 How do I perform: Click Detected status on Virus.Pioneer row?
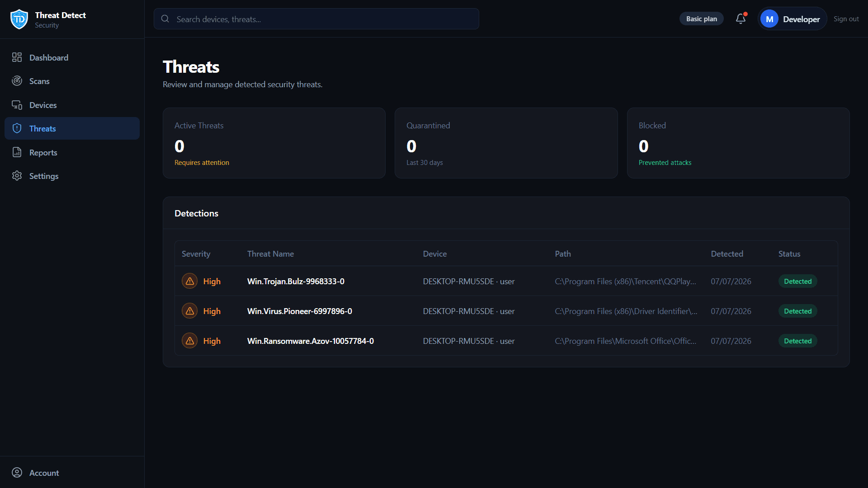click(797, 311)
